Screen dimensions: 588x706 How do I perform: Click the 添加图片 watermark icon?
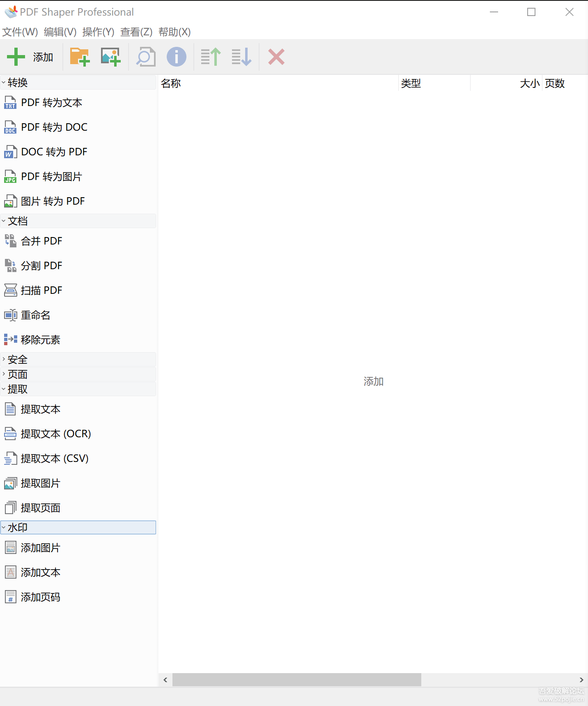(x=10, y=547)
